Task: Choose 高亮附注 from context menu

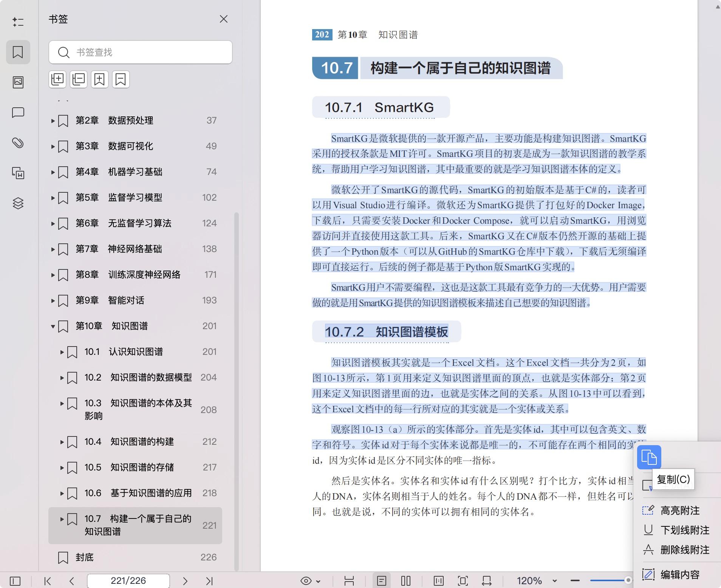Action: click(x=676, y=511)
